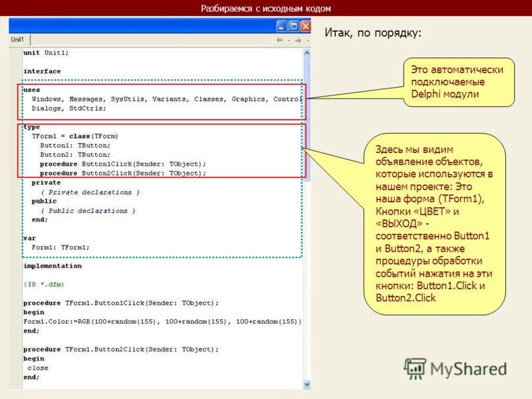
Task: Click 'Graphics' in the uses clause
Action: (248, 99)
